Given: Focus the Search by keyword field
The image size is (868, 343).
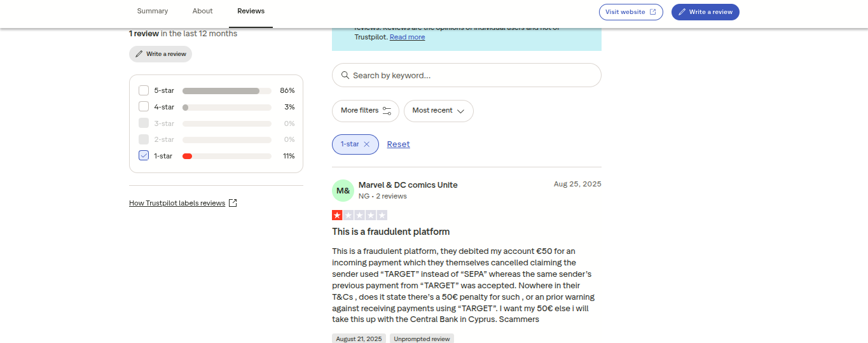Looking at the screenshot, I should point(466,75).
